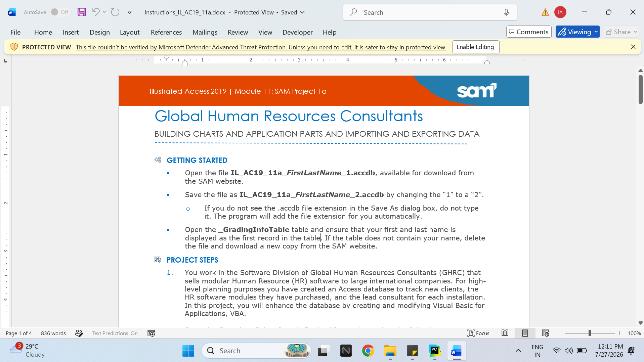This screenshot has height=362, width=644.
Task: Open PyCharm from taskbar
Action: 435,351
